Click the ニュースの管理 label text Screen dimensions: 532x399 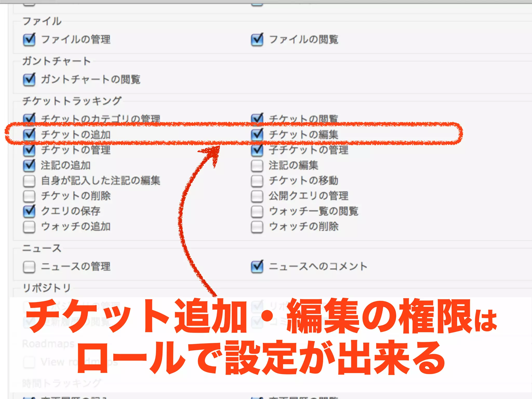point(76,266)
